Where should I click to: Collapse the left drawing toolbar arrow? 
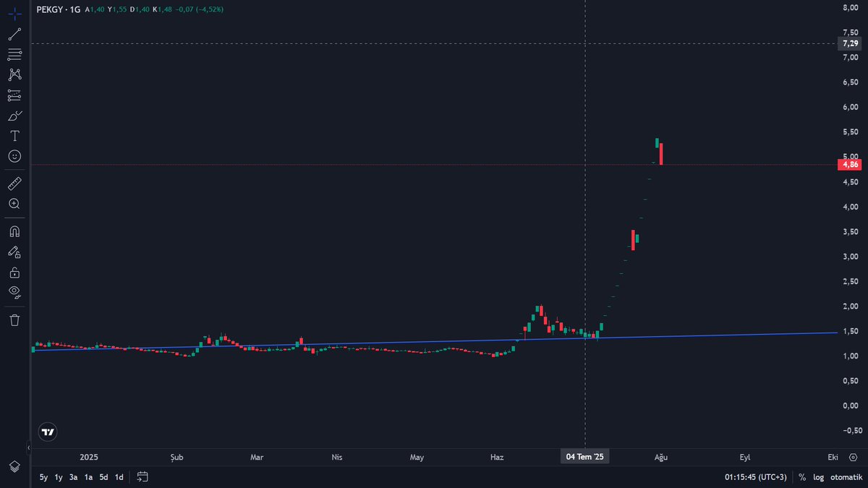(x=29, y=448)
